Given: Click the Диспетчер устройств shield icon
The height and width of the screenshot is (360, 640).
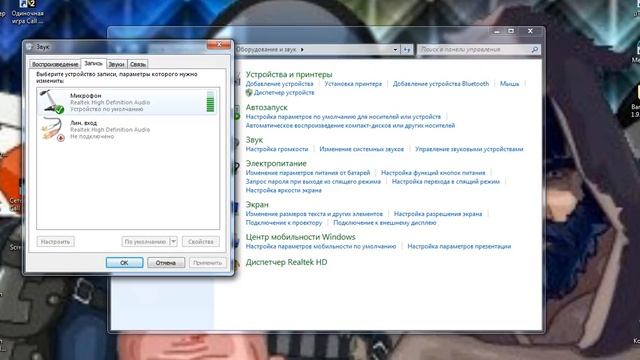Looking at the screenshot, I should click(249, 93).
